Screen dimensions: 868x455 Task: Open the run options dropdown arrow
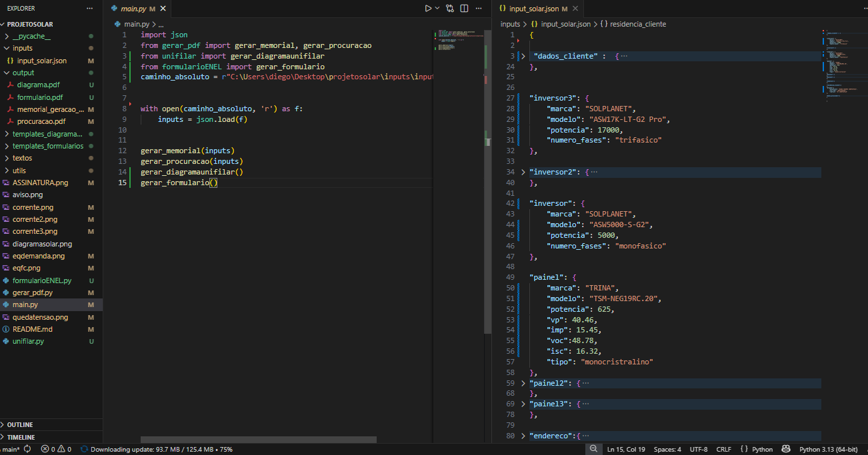coord(437,9)
